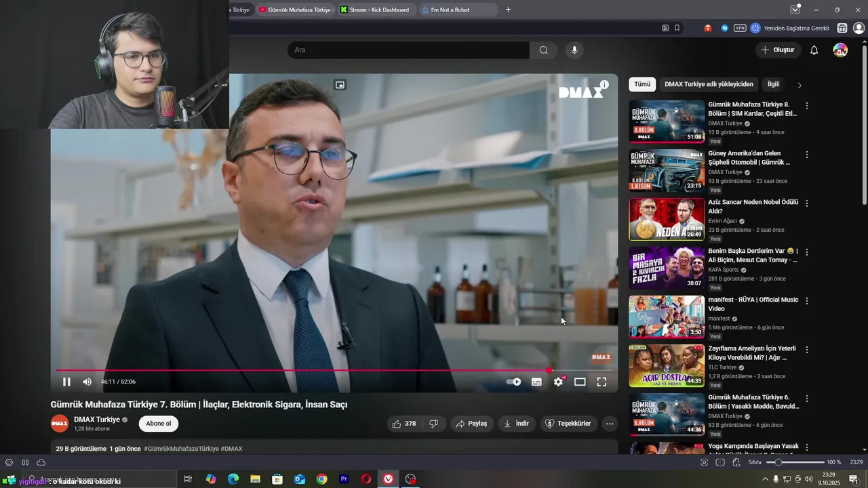Open a new browser tab with plus
Image resolution: width=868 pixels, height=488 pixels.
[x=508, y=9]
